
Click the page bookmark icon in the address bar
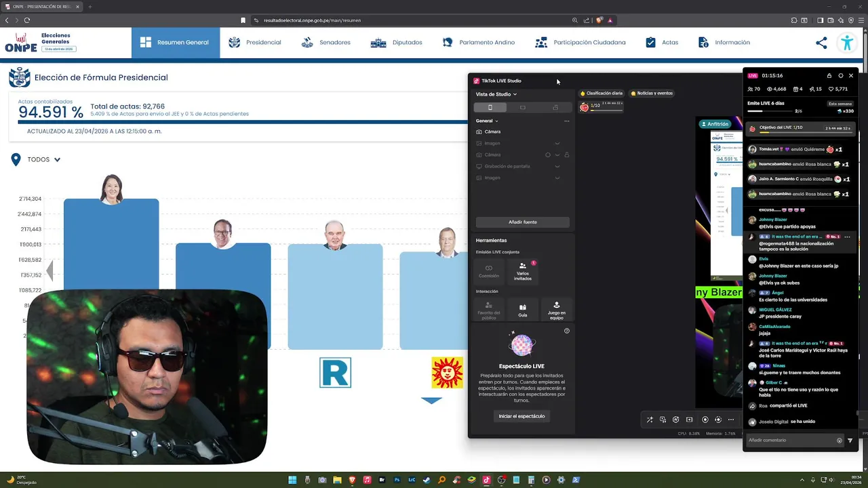pyautogui.click(x=243, y=20)
